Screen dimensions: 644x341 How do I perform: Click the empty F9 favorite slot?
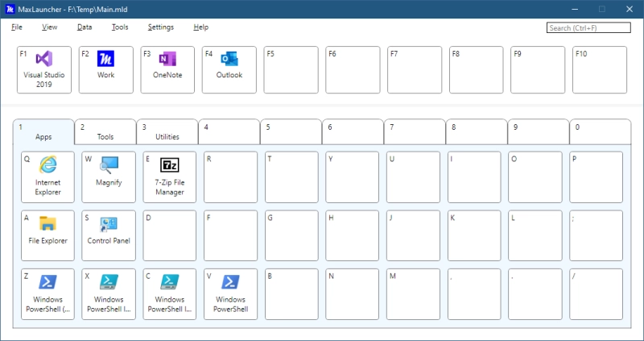pyautogui.click(x=538, y=70)
